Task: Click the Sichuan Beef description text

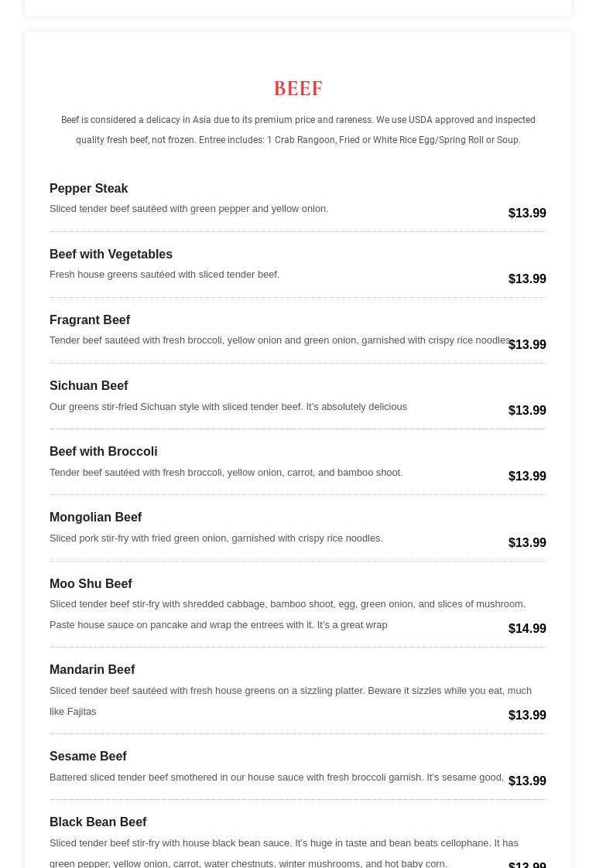Action: [x=228, y=406]
